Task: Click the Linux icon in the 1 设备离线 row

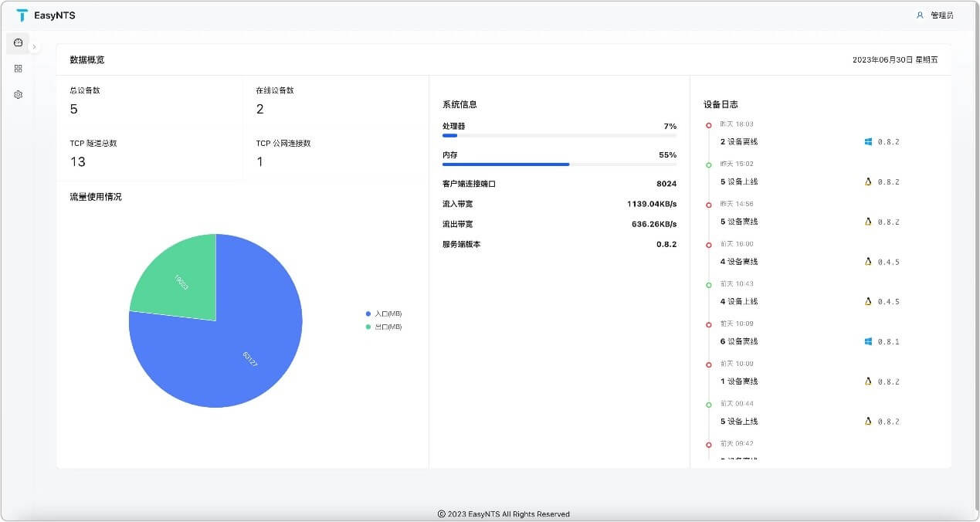Action: pos(868,381)
